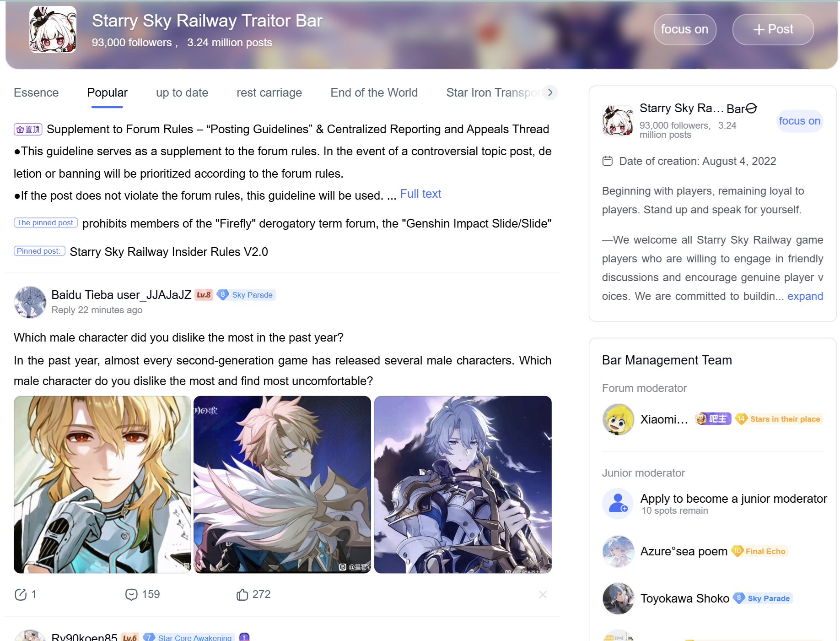The image size is (840, 641).
Task: Open Starry Sky Railway Insider Rules V2.0 post
Action: pyautogui.click(x=169, y=252)
